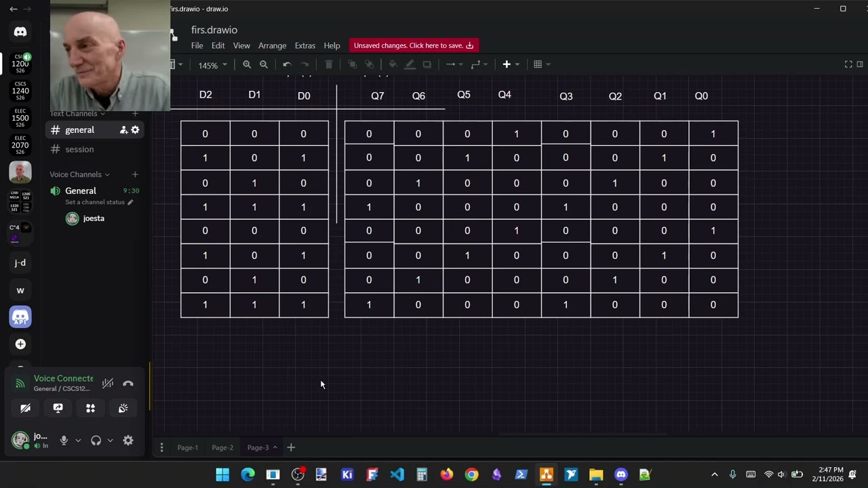Open the waypoints style dropdown
Image resolution: width=868 pixels, height=488 pixels.
pyautogui.click(x=478, y=64)
